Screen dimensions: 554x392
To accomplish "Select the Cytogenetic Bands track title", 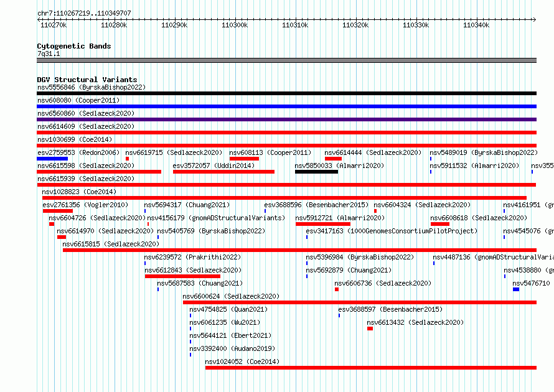I will click(x=74, y=46).
